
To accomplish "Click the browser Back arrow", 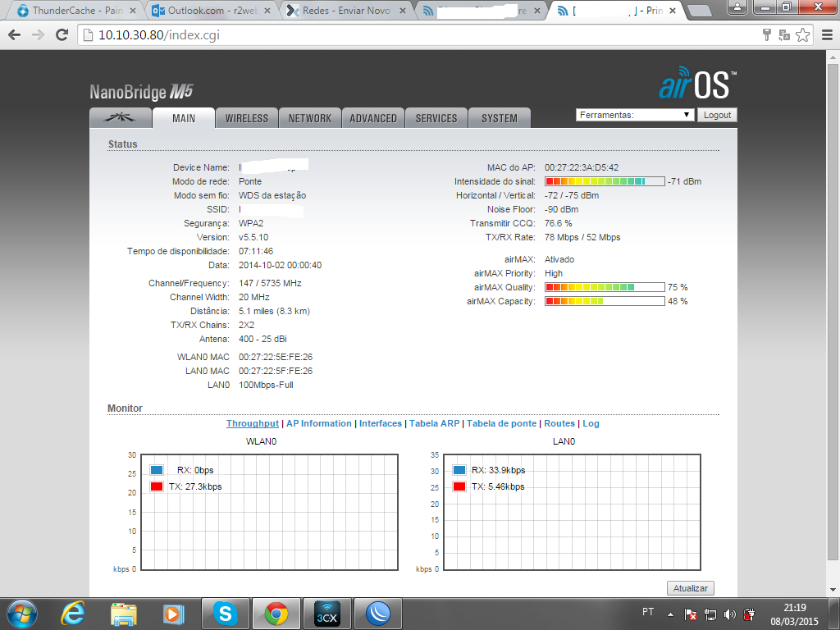I will tap(15, 34).
